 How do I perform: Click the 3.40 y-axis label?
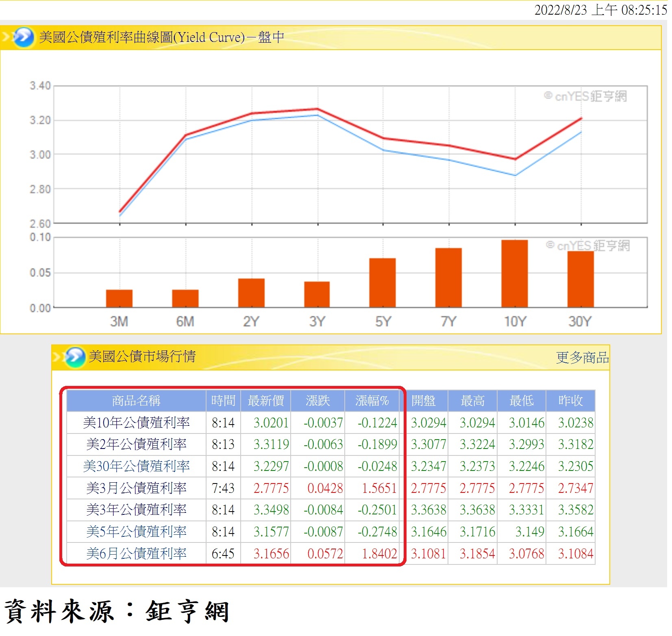pos(40,86)
